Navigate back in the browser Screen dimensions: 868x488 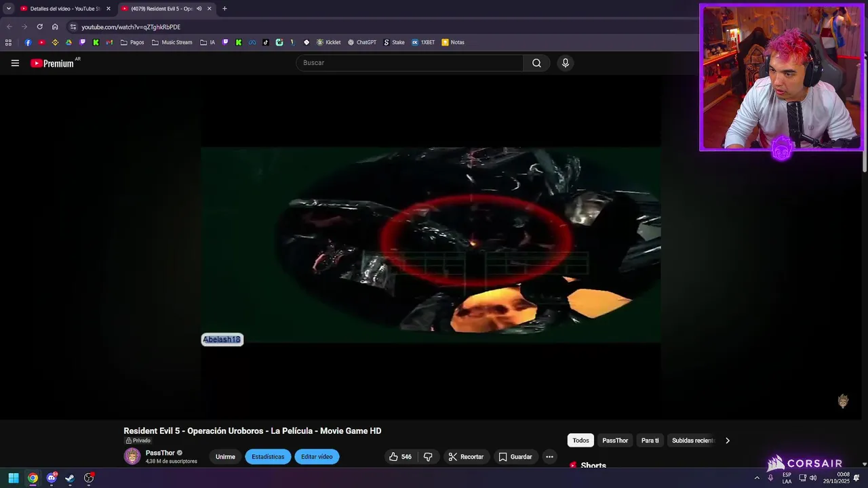pyautogui.click(x=9, y=27)
